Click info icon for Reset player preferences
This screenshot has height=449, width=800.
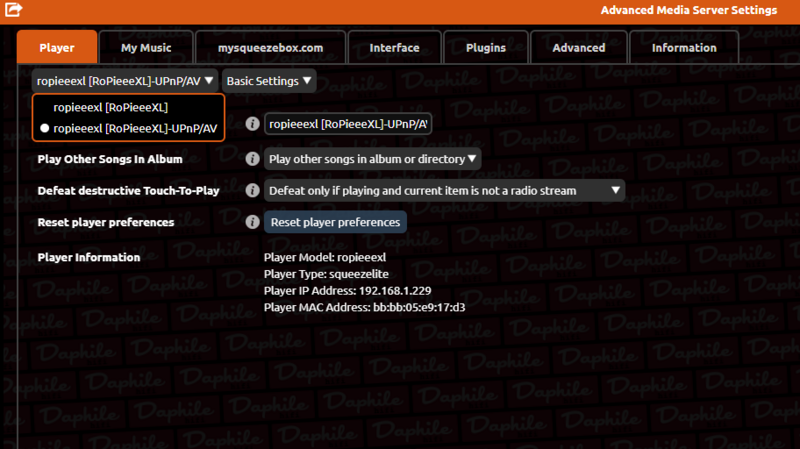point(253,222)
